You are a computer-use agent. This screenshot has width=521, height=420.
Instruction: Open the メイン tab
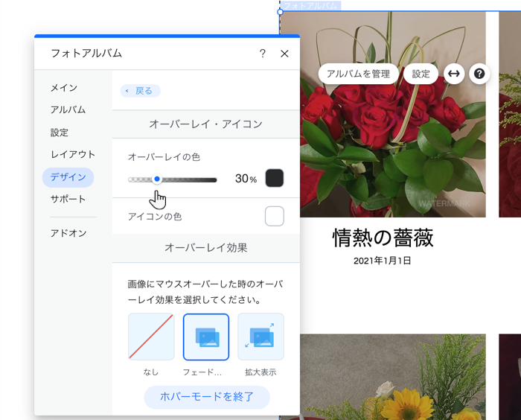click(64, 88)
